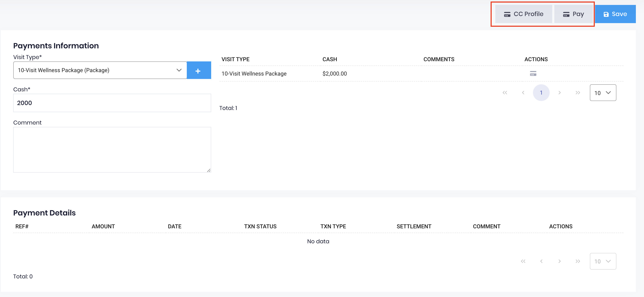Screen dimensions: 644x297
Task: Click inside the Comment text area
Action: coord(112,150)
